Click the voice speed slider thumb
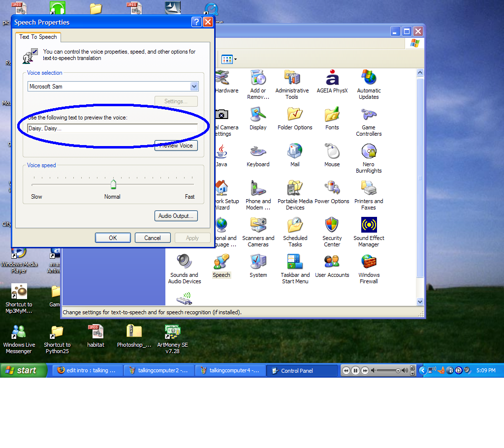Image resolution: width=504 pixels, height=448 pixels. [113, 184]
